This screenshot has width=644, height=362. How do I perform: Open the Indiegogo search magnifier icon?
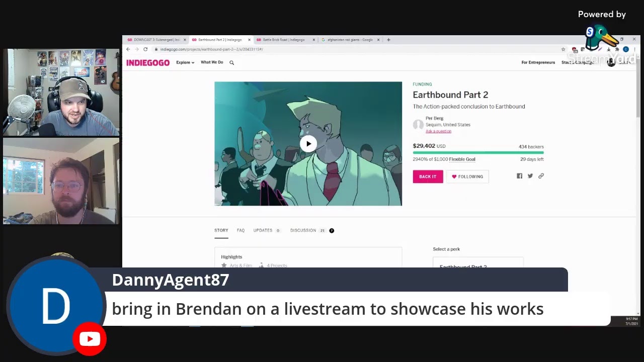point(231,62)
